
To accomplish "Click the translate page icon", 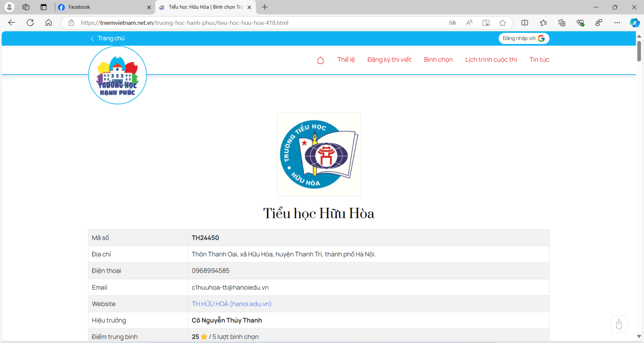I will coord(452,23).
